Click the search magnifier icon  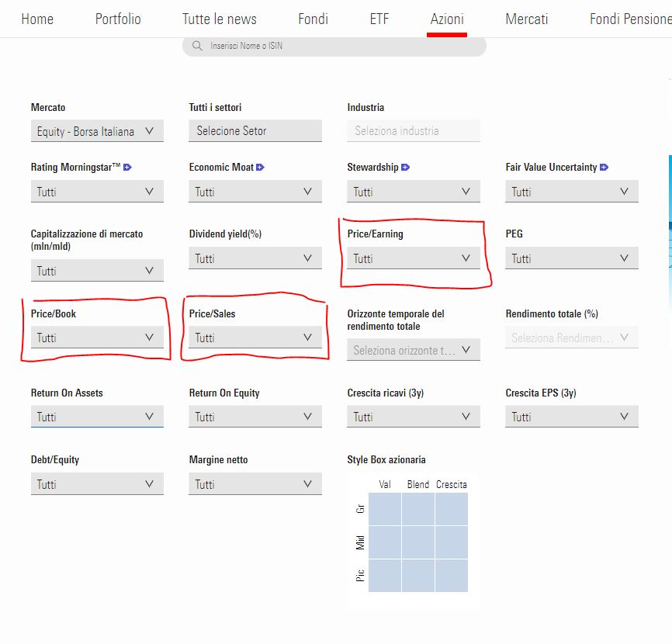pos(197,47)
